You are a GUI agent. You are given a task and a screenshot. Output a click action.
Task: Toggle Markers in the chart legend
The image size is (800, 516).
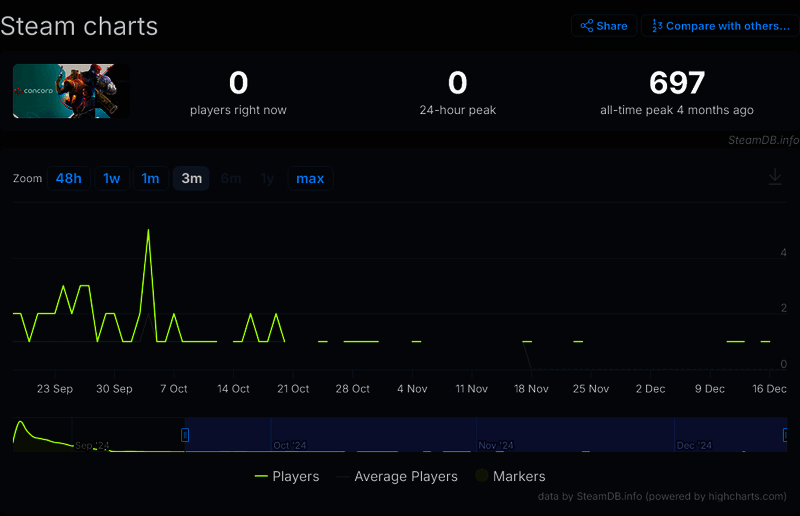(519, 476)
